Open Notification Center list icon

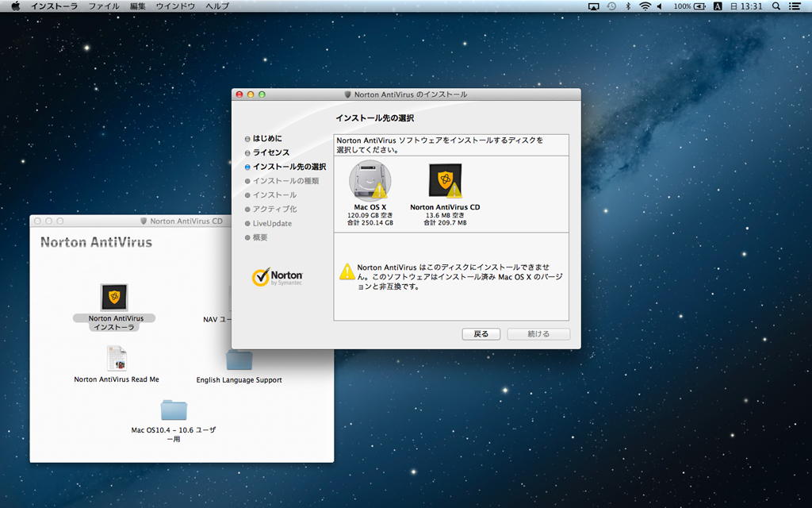[795, 6]
